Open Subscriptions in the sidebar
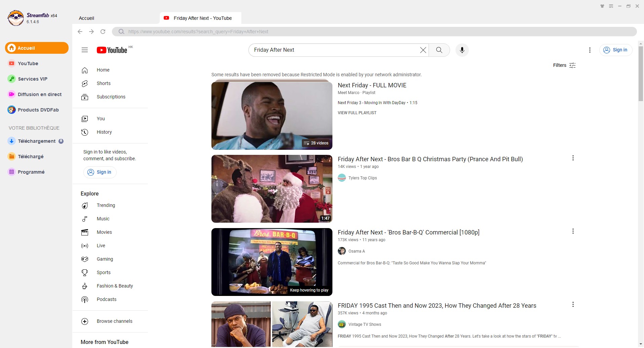Image resolution: width=644 pixels, height=348 pixels. click(110, 97)
